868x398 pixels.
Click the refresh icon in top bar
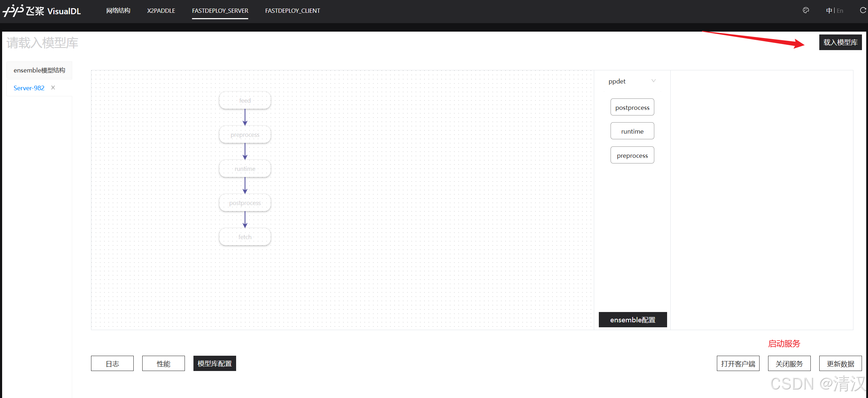(x=863, y=10)
